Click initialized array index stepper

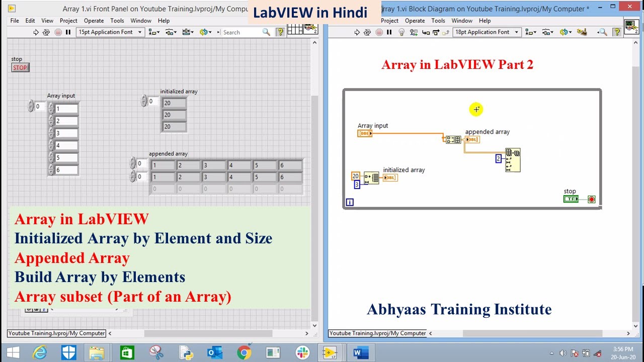point(144,101)
